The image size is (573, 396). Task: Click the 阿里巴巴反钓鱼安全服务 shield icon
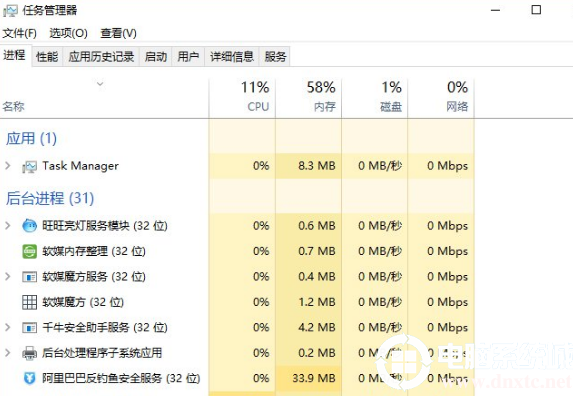[x=29, y=378]
